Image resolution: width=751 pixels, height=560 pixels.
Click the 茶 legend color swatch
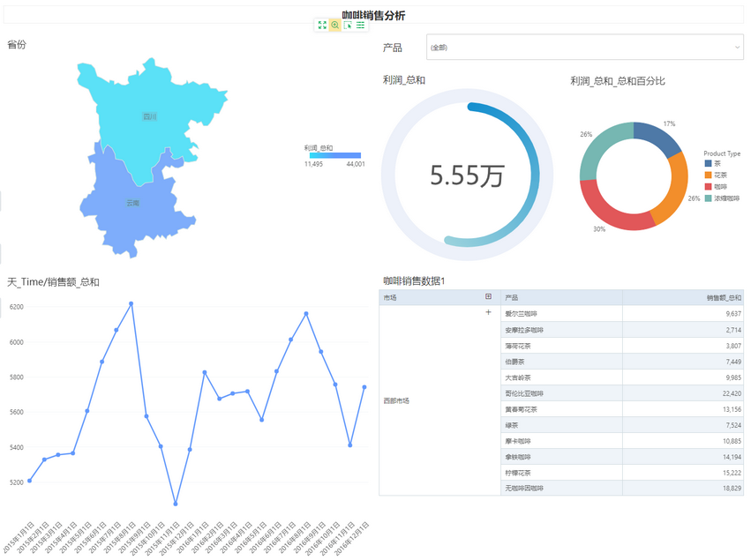(x=708, y=163)
